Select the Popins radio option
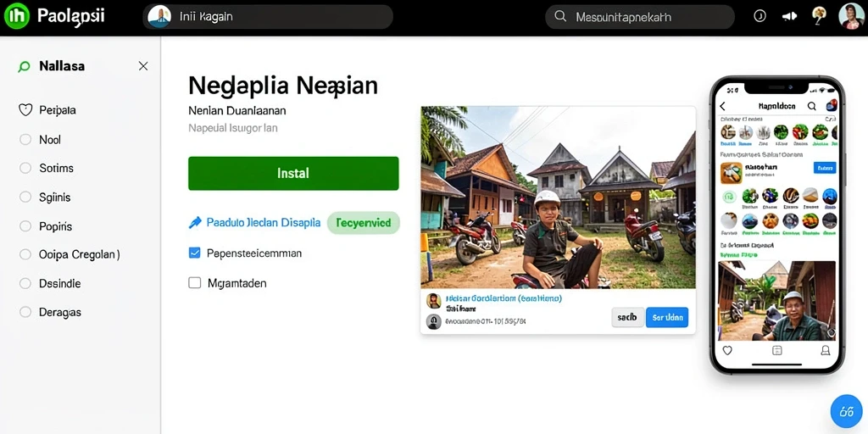The image size is (868, 434). [25, 225]
